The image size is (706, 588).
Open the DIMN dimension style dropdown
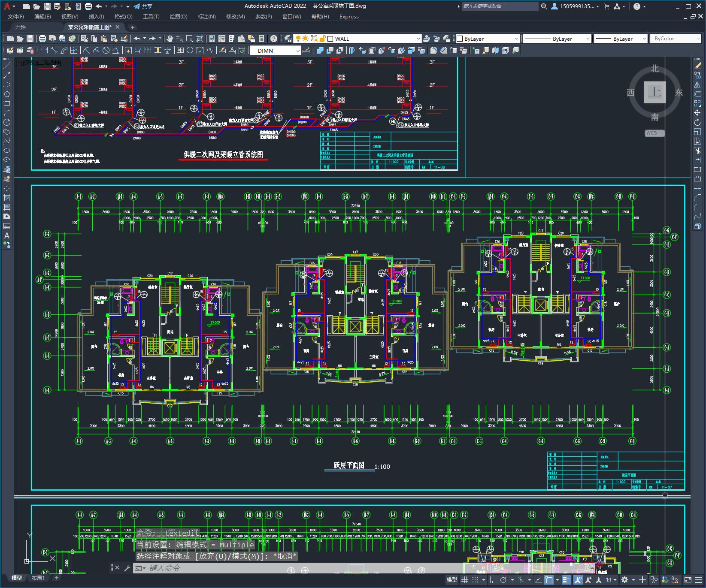275,51
